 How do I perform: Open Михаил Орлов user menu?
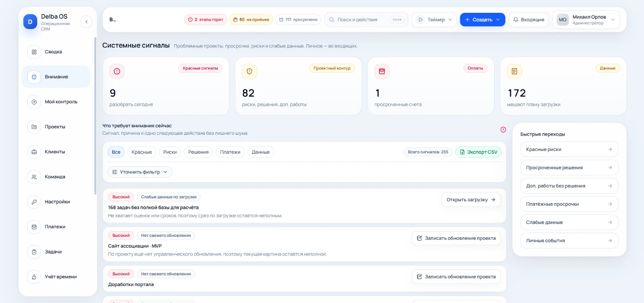coord(586,19)
